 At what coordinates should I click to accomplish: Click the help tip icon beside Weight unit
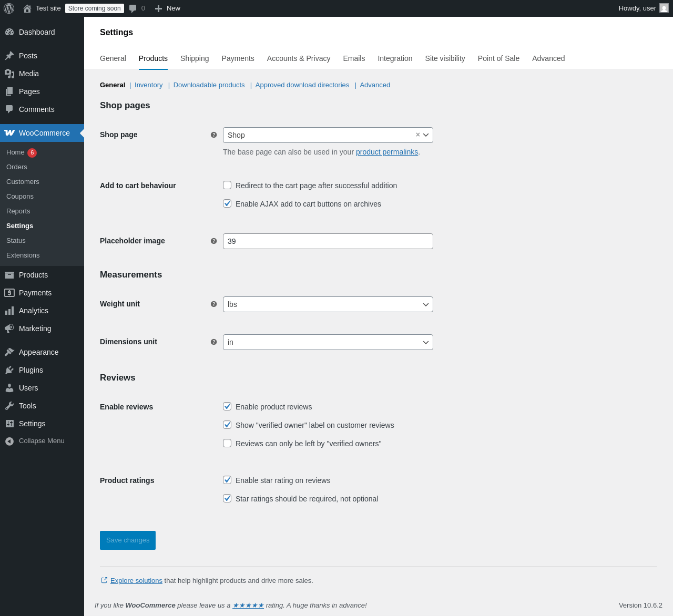tap(213, 304)
